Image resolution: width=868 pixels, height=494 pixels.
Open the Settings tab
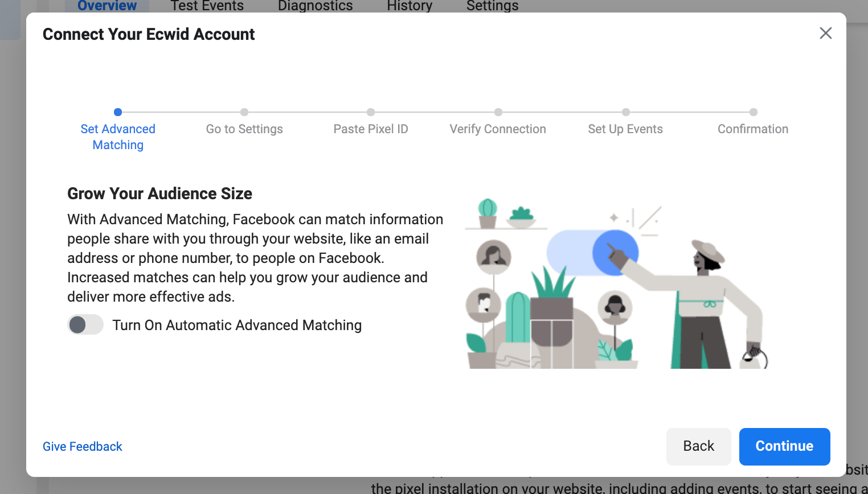[x=492, y=6]
